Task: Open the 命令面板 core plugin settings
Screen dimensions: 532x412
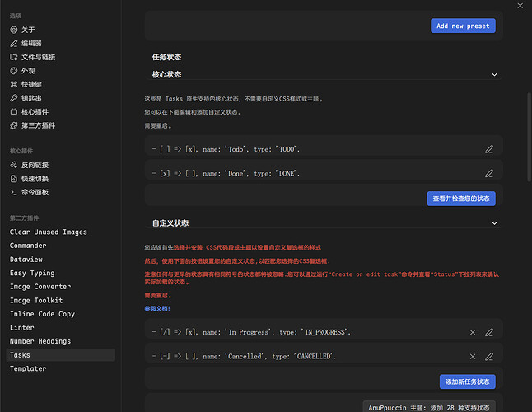Action: click(34, 192)
